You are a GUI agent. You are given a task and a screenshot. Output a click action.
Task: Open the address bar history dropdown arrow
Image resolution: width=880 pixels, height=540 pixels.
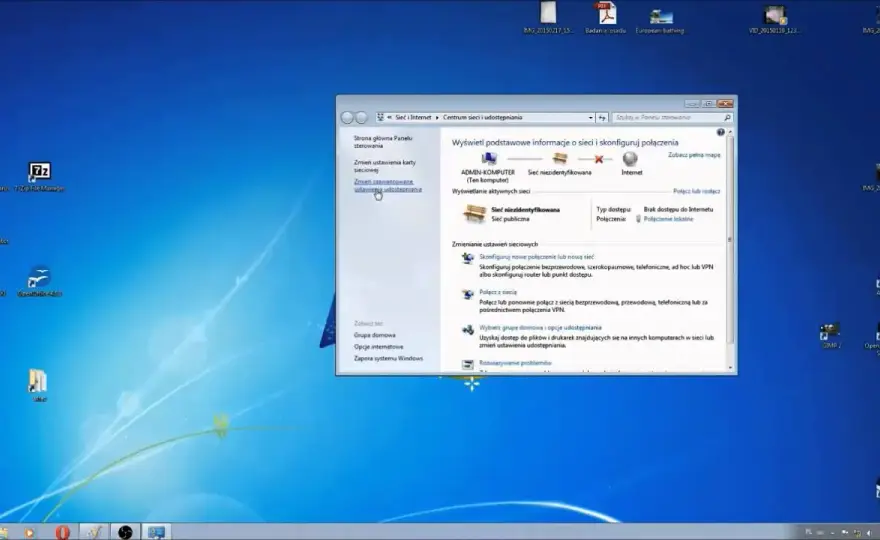[x=590, y=118]
